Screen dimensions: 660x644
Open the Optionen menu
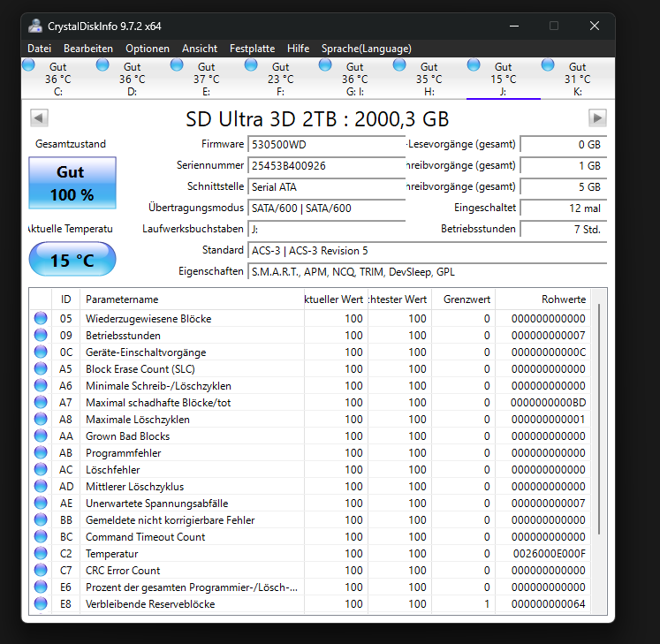click(x=148, y=49)
